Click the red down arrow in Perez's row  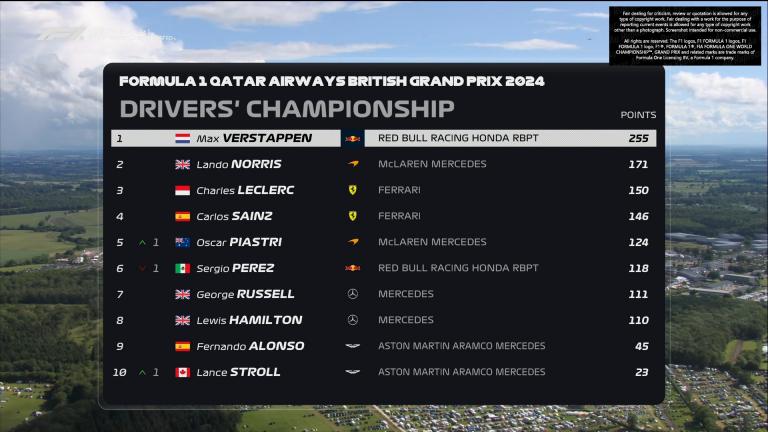(x=142, y=268)
